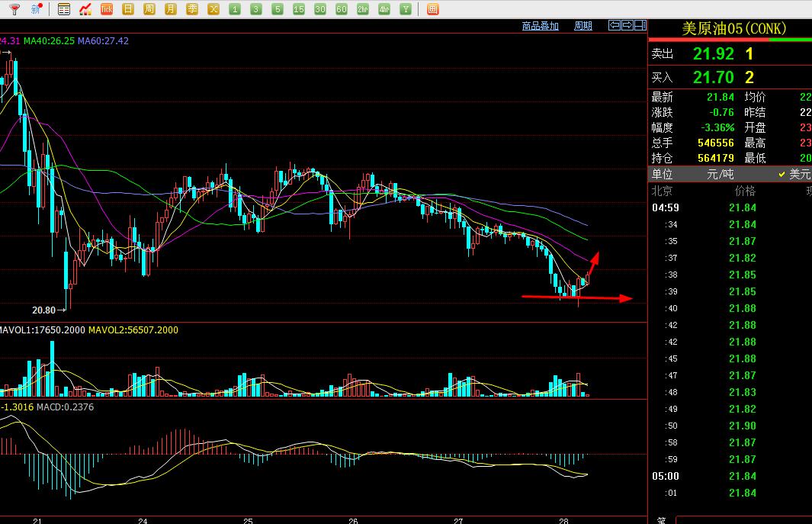Click the 商品叠加 overlay link
Image resolution: width=812 pixels, height=524 pixels.
(540, 26)
